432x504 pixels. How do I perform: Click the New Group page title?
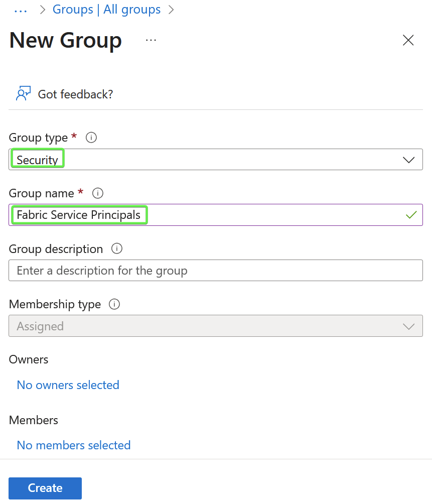coord(65,40)
